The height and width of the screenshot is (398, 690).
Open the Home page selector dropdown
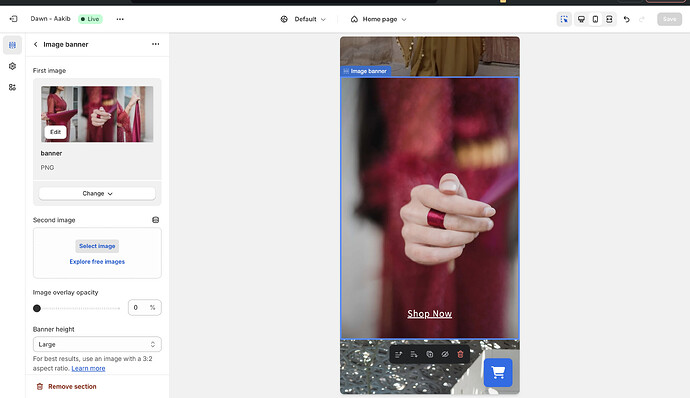(378, 19)
